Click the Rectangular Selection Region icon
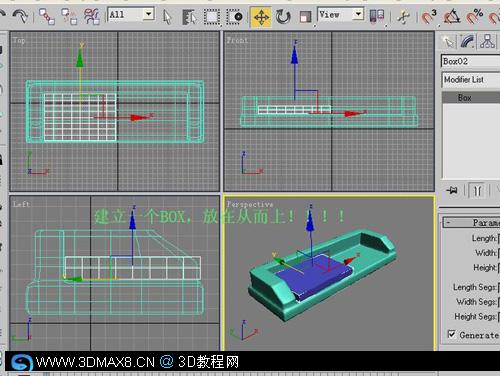The height and width of the screenshot is (376, 500). click(x=212, y=17)
